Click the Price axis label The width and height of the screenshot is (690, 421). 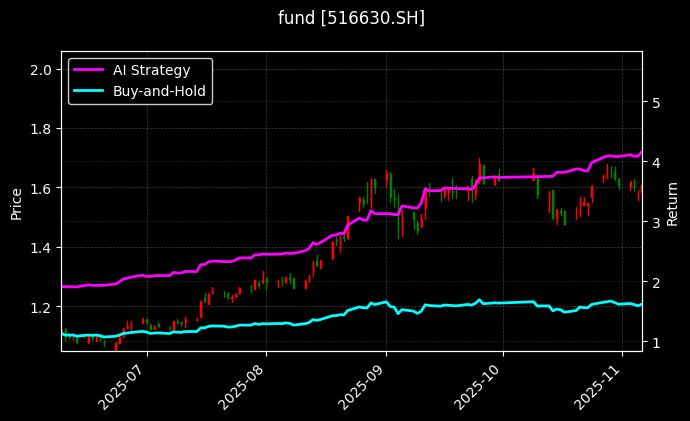(16, 201)
